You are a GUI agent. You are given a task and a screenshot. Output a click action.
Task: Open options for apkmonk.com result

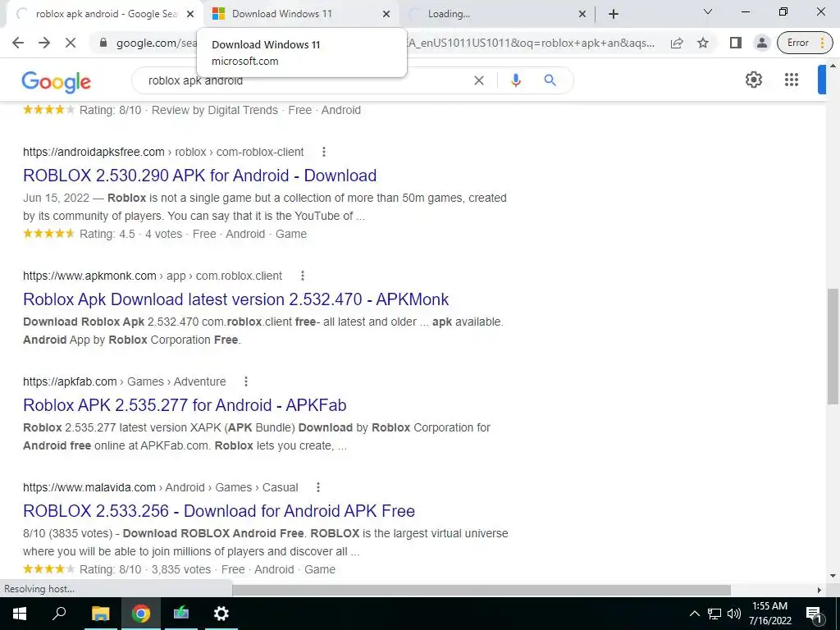[x=303, y=276]
